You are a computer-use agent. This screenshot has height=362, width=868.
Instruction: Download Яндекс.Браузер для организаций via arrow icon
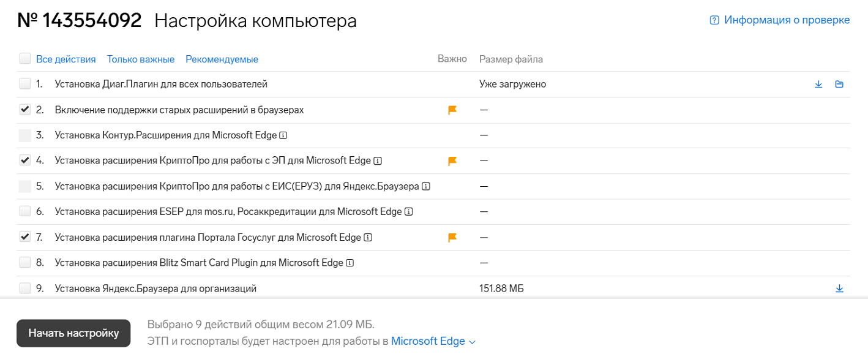(839, 288)
